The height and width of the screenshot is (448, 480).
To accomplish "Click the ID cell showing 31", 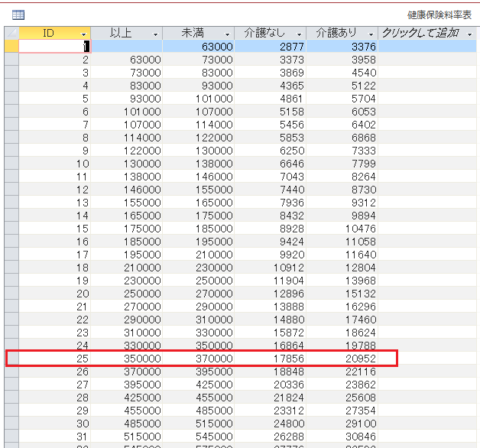I will point(55,436).
